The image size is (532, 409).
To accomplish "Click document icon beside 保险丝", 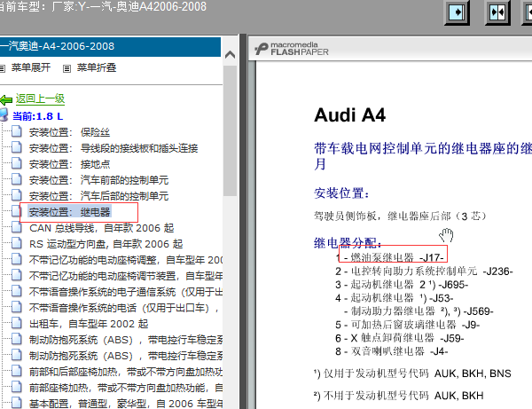I will 17,131.
